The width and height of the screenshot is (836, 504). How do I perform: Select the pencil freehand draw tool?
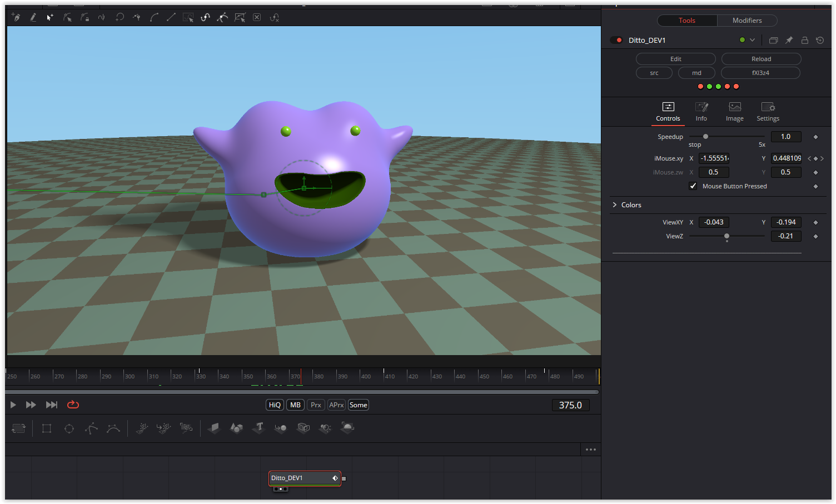pyautogui.click(x=33, y=18)
